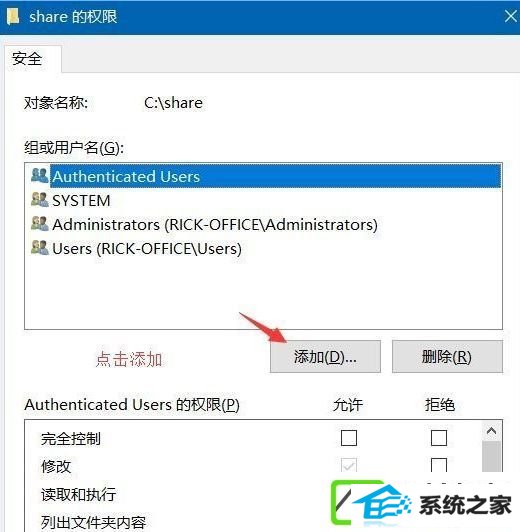Open the Security (安全) tab
Viewport: 520px width, 532px height.
tap(27, 59)
